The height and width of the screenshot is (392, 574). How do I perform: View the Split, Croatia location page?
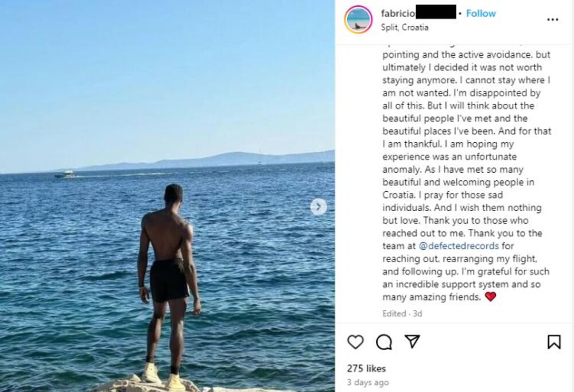[404, 27]
